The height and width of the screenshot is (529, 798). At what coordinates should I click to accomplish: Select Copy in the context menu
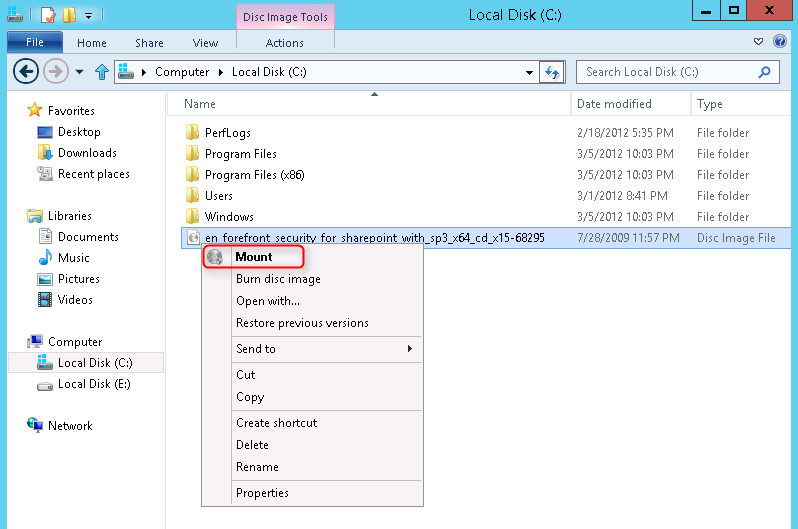click(312, 397)
